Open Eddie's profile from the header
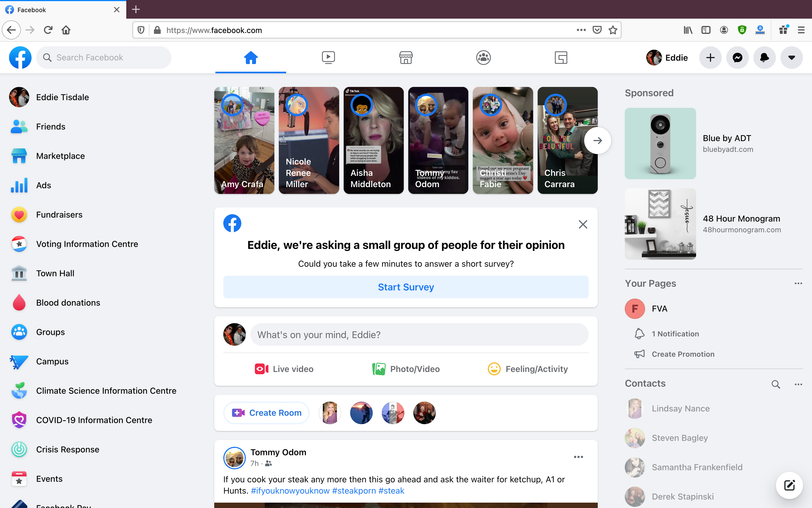Image resolution: width=812 pixels, height=508 pixels. tap(667, 58)
